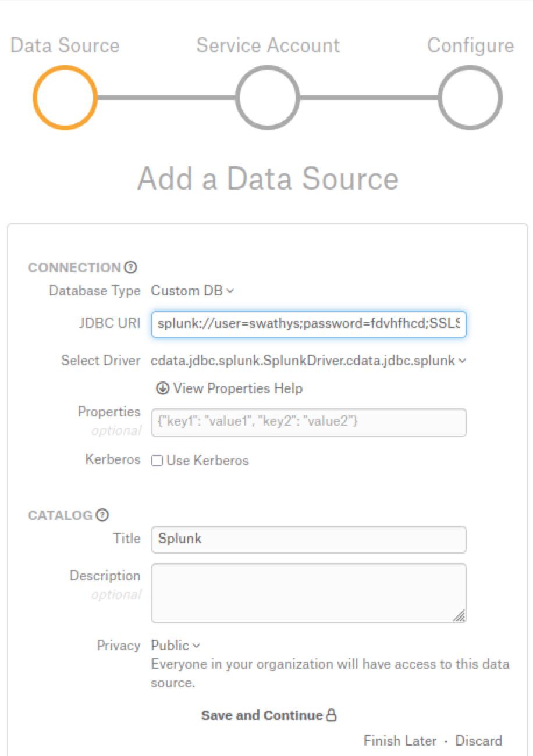Click the Title field containing Splunk

pos(308,539)
